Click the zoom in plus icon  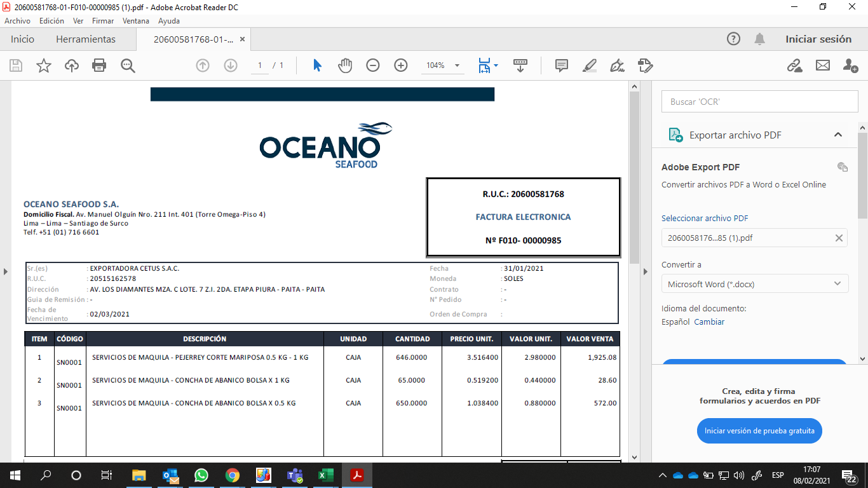tap(401, 65)
